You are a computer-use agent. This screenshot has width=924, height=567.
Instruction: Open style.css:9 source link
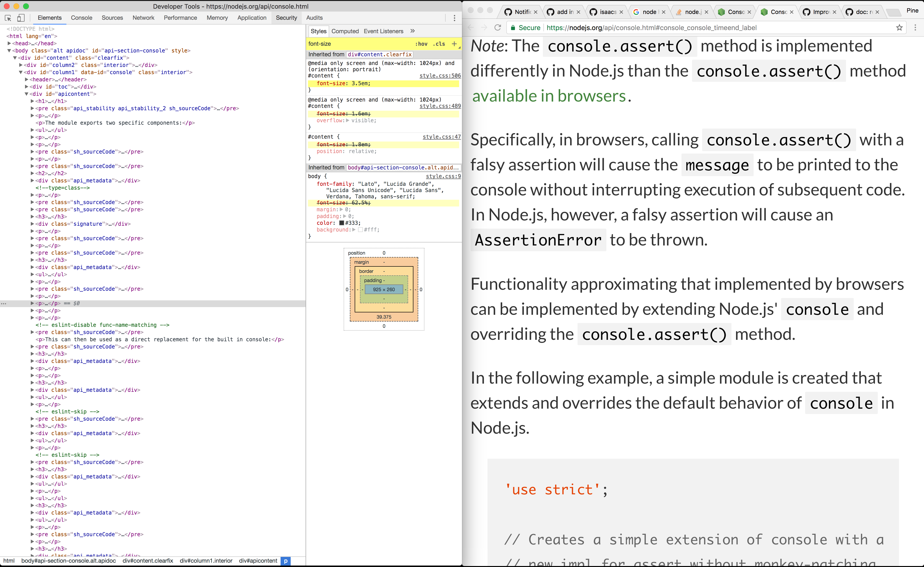click(x=443, y=176)
